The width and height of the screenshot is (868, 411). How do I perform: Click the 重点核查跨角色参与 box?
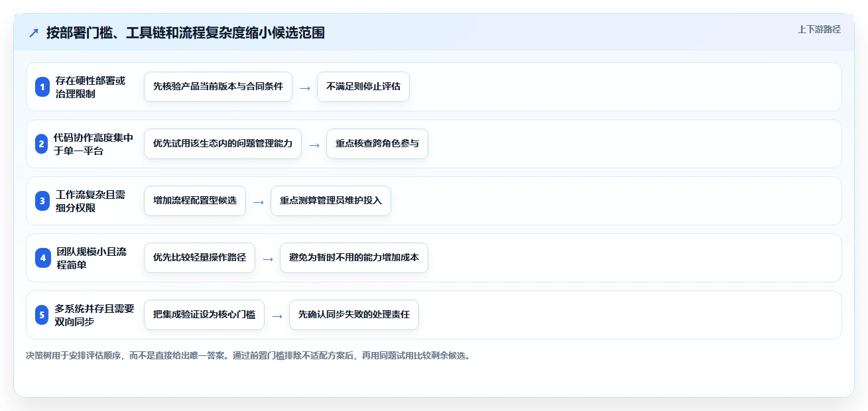click(x=377, y=144)
